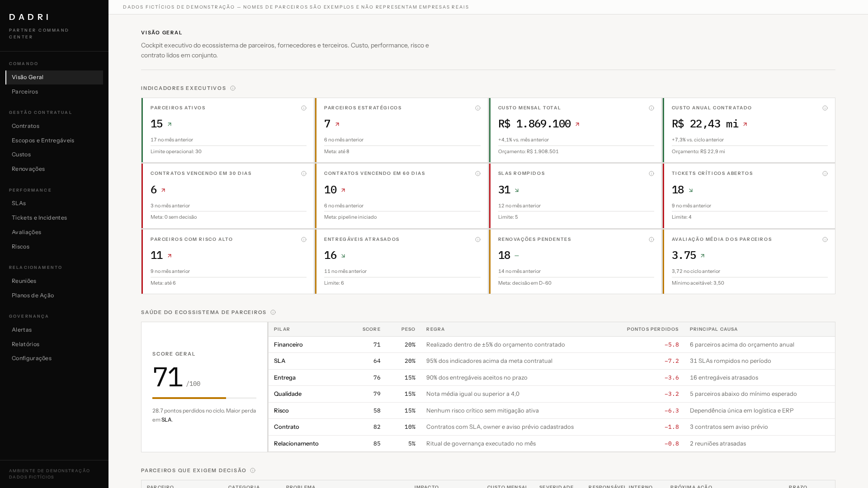Click info icon beside Saúde do Ecossistema heading
This screenshot has height=488, width=868.
coord(273,312)
